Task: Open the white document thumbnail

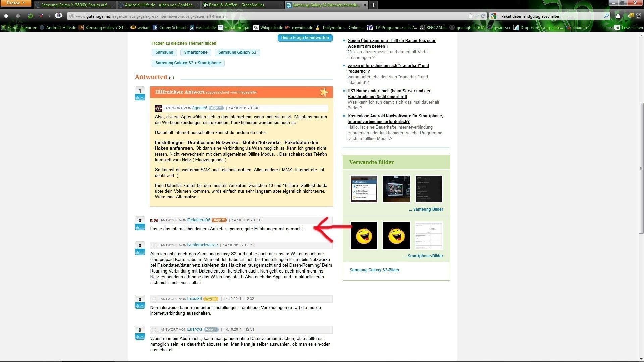Action: point(429,236)
